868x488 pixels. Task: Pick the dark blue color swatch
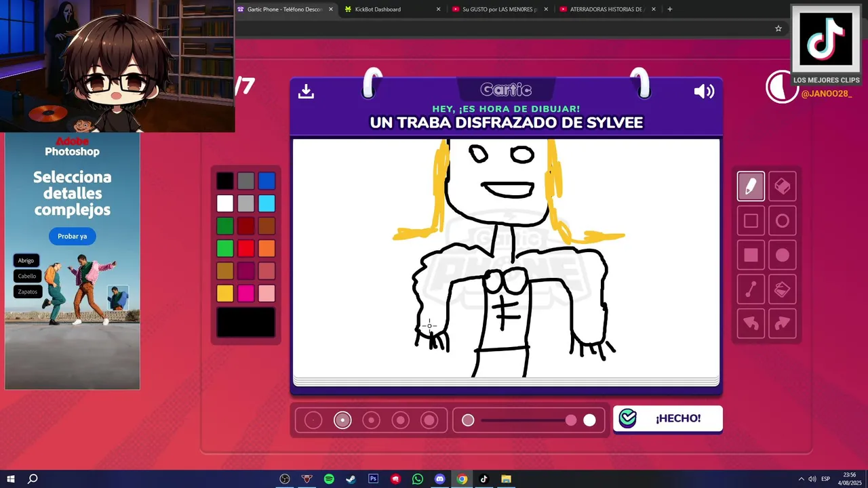267,181
